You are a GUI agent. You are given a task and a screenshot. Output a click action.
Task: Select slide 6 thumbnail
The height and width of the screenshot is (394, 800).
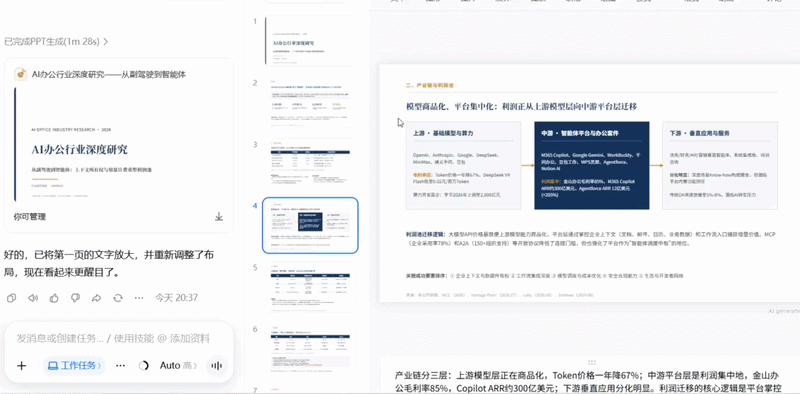coord(309,348)
